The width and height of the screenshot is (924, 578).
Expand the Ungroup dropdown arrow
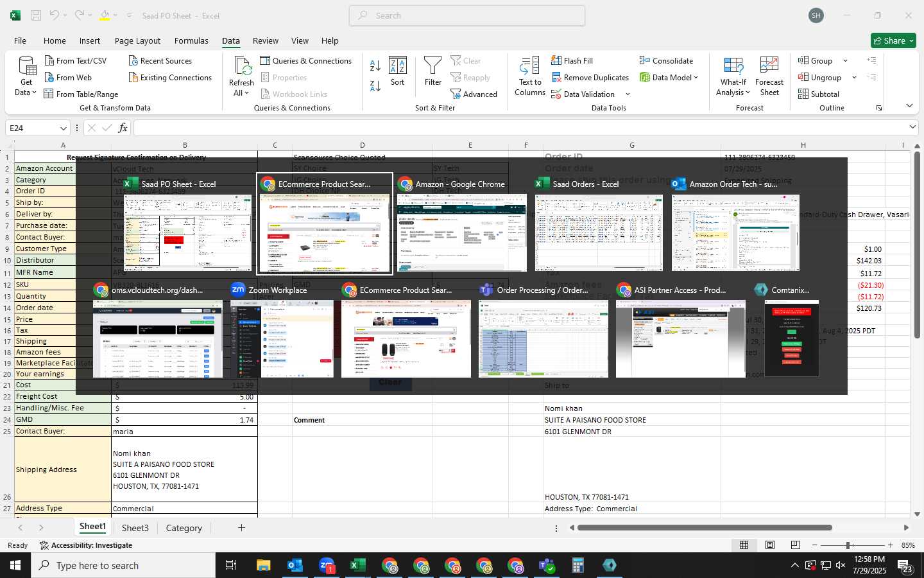(x=854, y=78)
